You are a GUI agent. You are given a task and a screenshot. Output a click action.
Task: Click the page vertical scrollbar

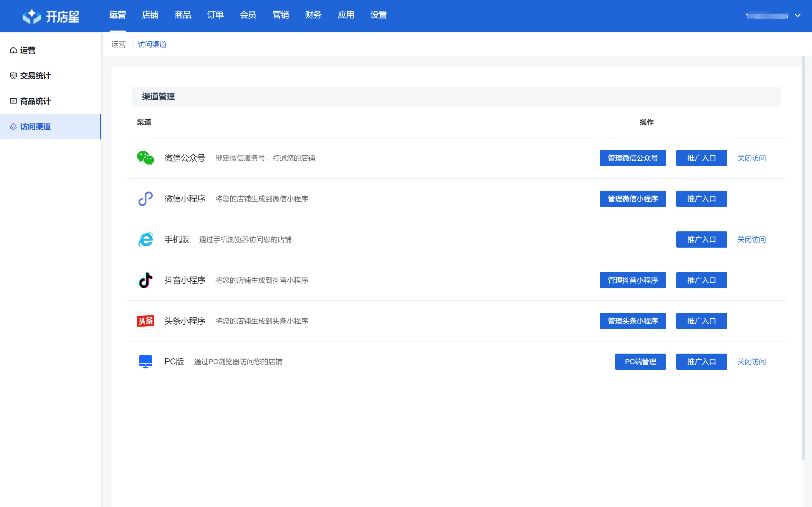(x=803, y=258)
